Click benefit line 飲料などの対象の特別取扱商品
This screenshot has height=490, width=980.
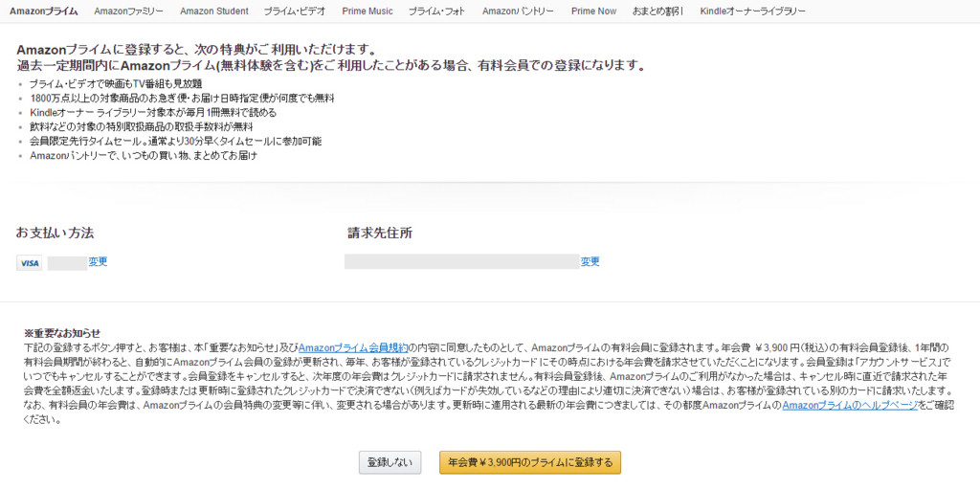click(142, 127)
